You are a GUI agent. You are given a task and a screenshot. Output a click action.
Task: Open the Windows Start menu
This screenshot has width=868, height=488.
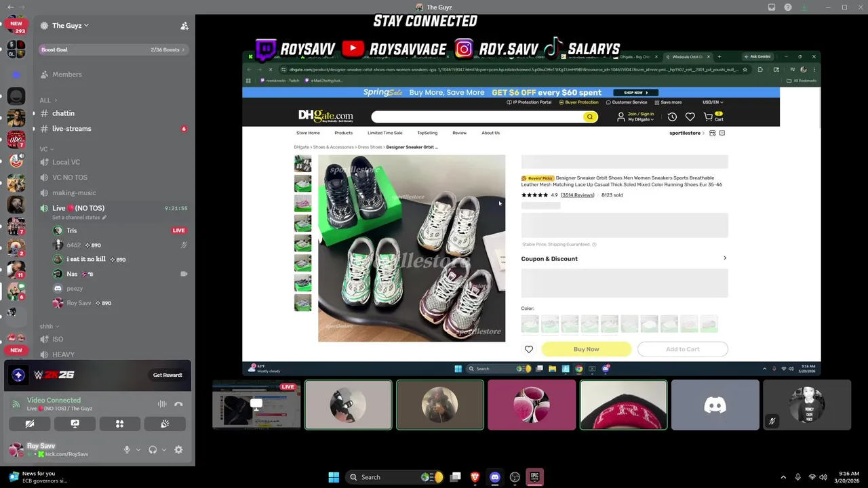coord(334,477)
